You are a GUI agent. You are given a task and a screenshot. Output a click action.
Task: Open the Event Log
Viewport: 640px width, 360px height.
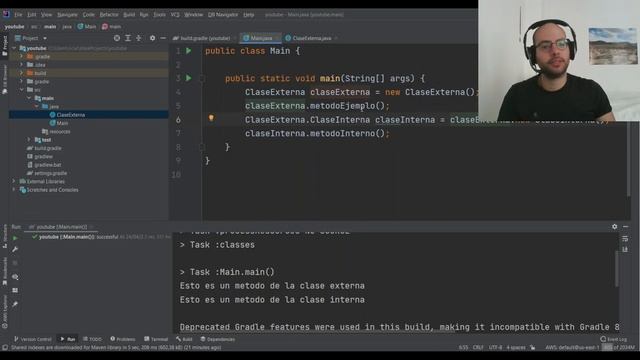[x=613, y=339]
